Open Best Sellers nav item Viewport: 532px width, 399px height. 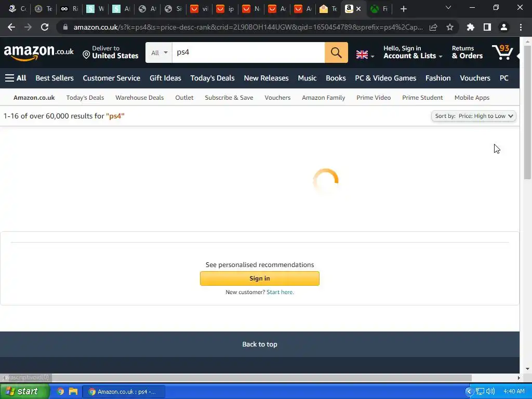click(55, 78)
